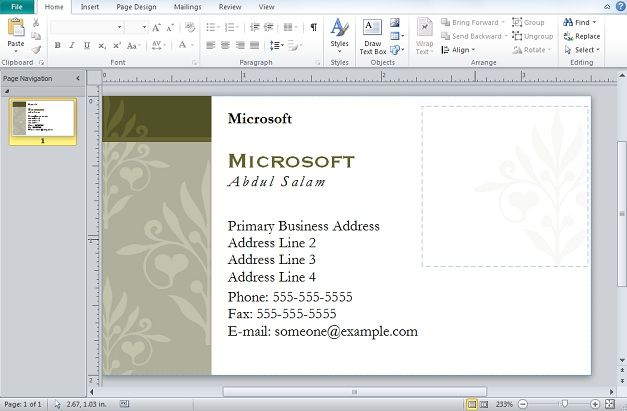Click the Cut scissors icon
This screenshot has width=627, height=411.
(36, 23)
